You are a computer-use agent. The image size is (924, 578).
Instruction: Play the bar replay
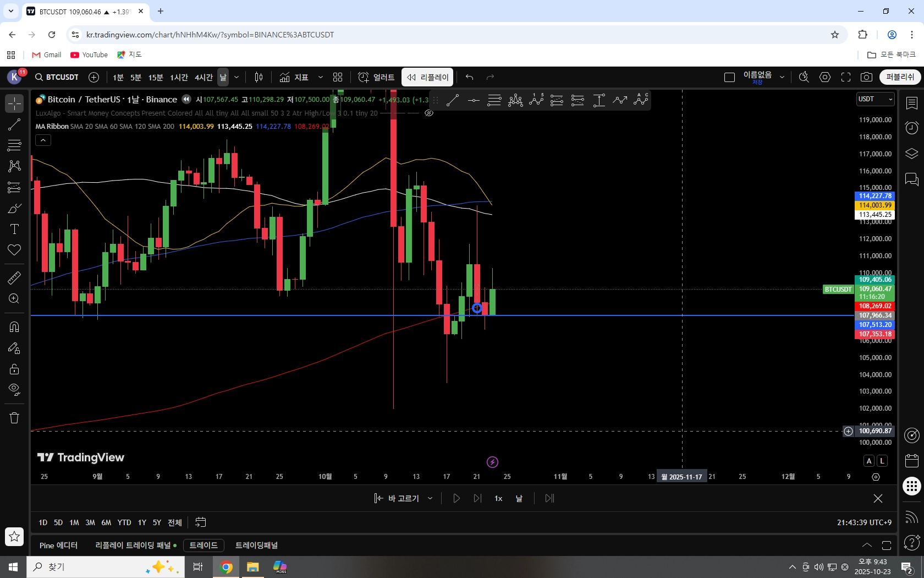pyautogui.click(x=457, y=498)
